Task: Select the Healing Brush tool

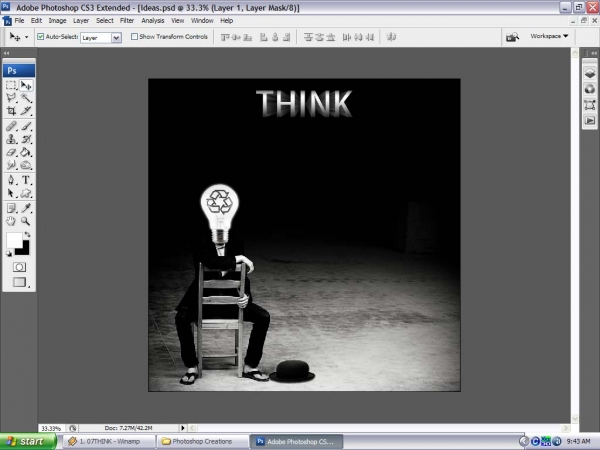Action: tap(11, 126)
